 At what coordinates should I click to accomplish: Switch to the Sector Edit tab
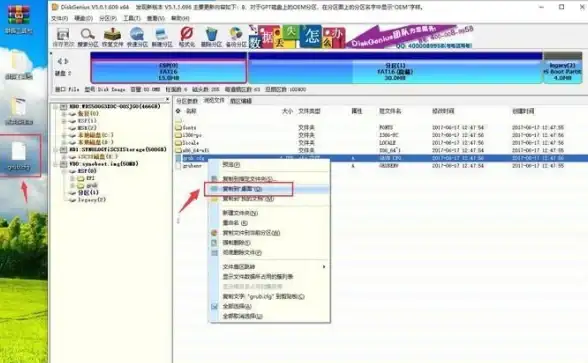point(241,101)
